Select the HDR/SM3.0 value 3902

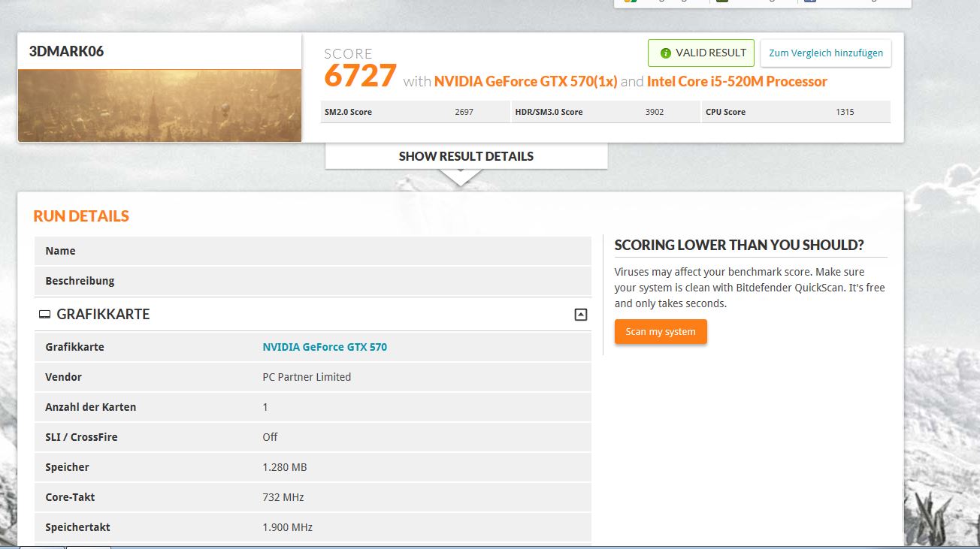(655, 112)
